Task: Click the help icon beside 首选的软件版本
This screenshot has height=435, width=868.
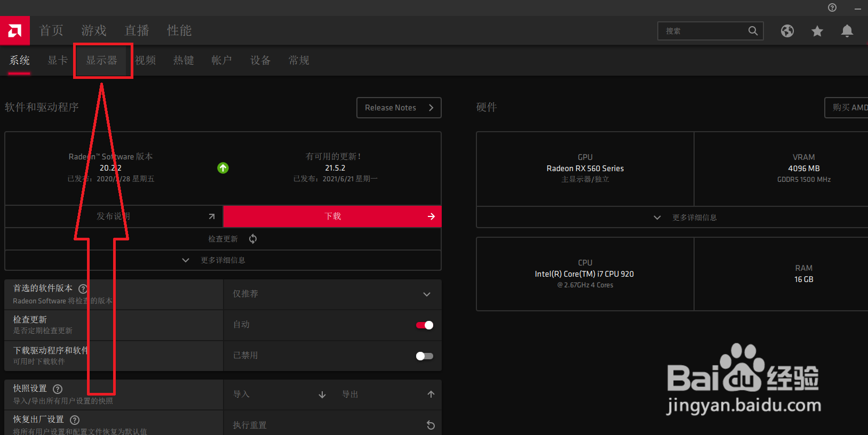Action: click(x=83, y=289)
